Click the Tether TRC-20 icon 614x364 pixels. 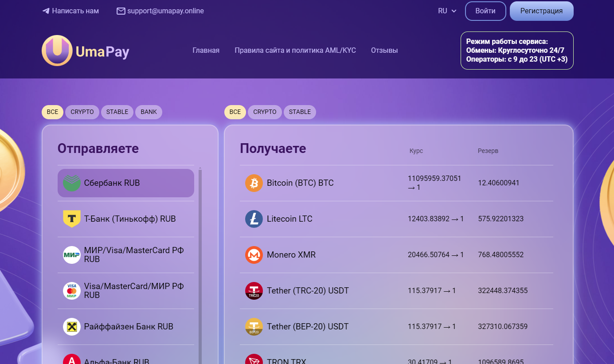(254, 291)
